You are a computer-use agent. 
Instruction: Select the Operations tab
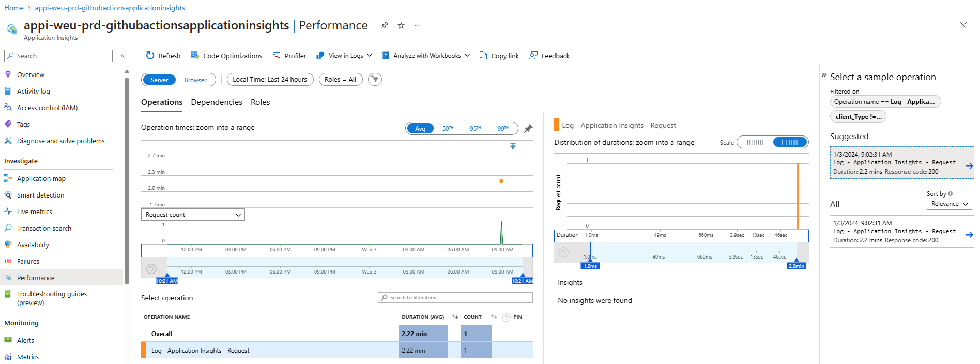click(x=162, y=102)
